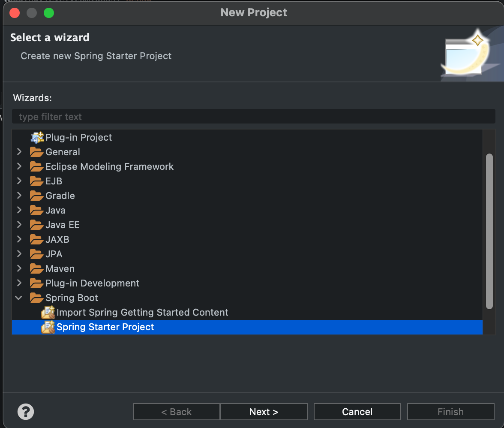This screenshot has height=428, width=504.
Task: Select the JPA label
Action: [x=54, y=254]
